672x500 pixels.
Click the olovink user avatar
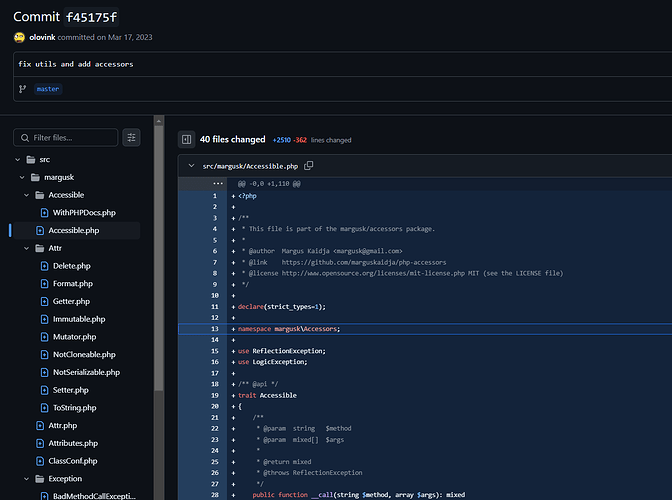click(19, 37)
